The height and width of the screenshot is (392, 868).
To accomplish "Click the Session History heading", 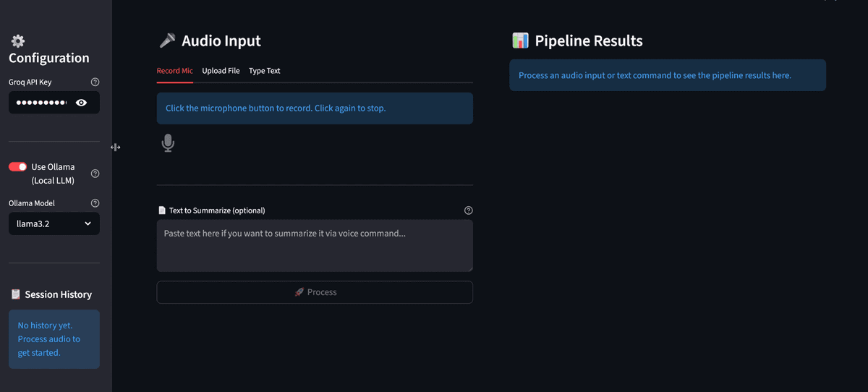I will click(x=59, y=294).
